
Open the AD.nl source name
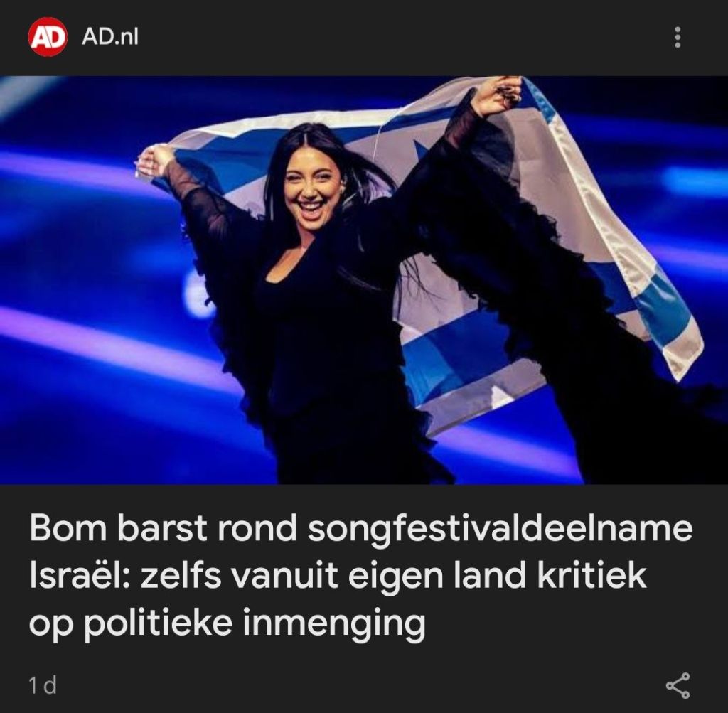(x=110, y=37)
